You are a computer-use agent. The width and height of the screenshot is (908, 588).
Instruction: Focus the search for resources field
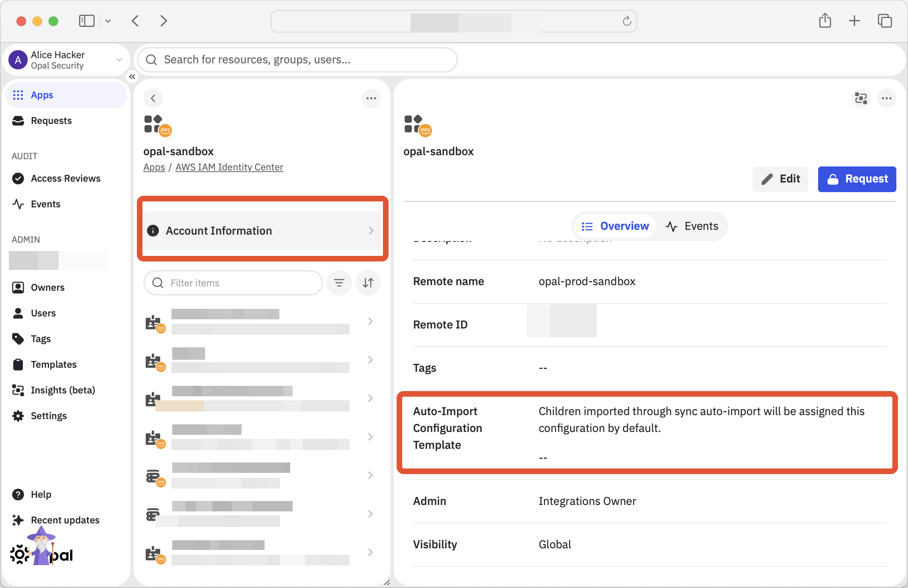pos(297,60)
